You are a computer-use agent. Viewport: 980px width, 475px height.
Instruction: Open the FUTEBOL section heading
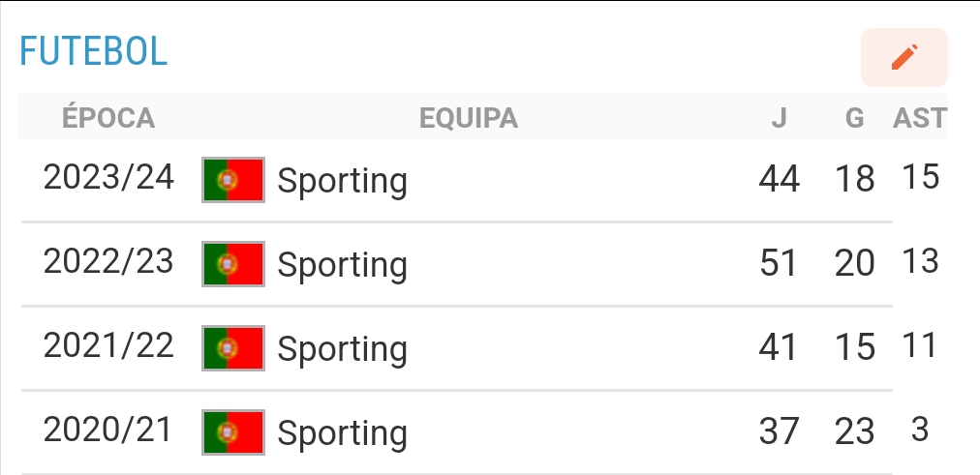[x=94, y=51]
